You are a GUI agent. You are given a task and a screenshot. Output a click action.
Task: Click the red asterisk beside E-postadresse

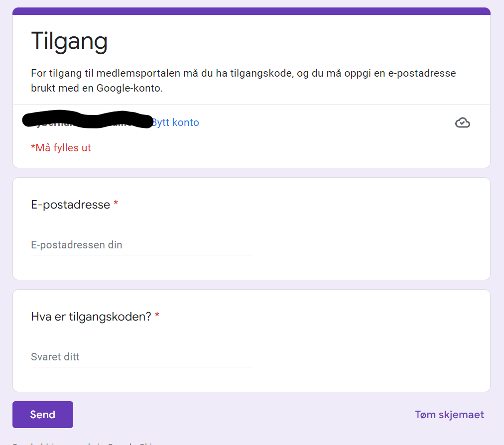coord(116,204)
